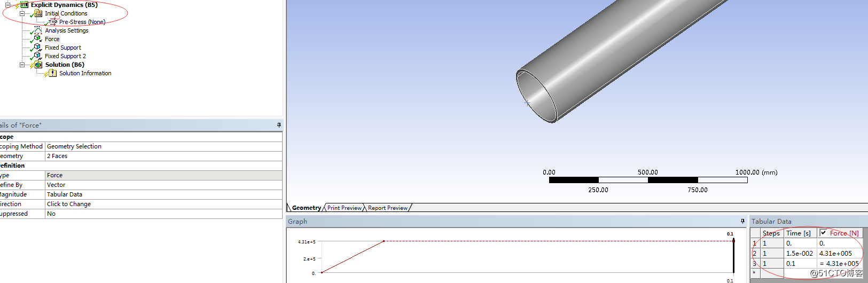Click the Scope section header

point(141,137)
